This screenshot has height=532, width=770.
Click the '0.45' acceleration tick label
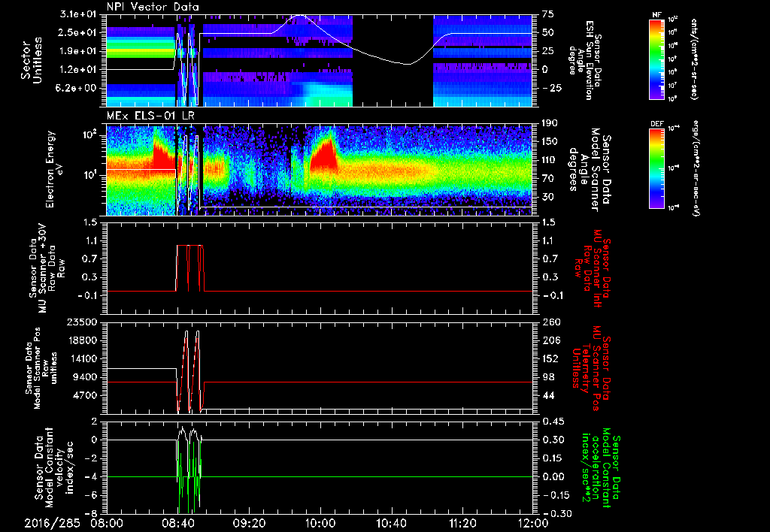(x=553, y=422)
